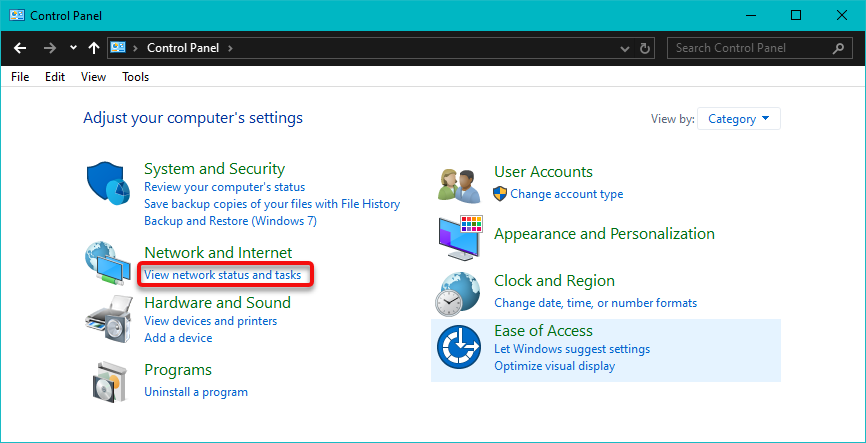Viewport: 866px width, 443px height.
Task: Click the Hardware and Sound printer icon
Action: [109, 319]
